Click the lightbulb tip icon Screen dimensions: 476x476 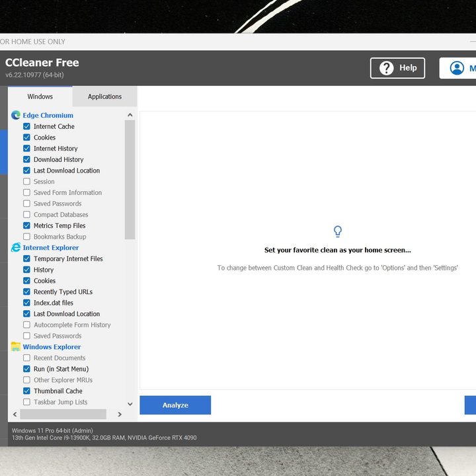[338, 231]
